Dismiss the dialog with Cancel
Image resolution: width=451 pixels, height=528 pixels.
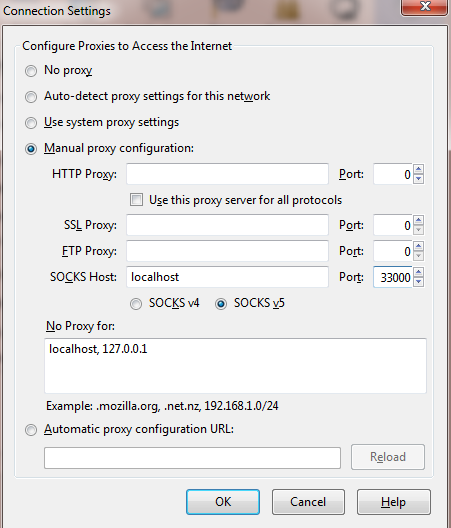308,502
